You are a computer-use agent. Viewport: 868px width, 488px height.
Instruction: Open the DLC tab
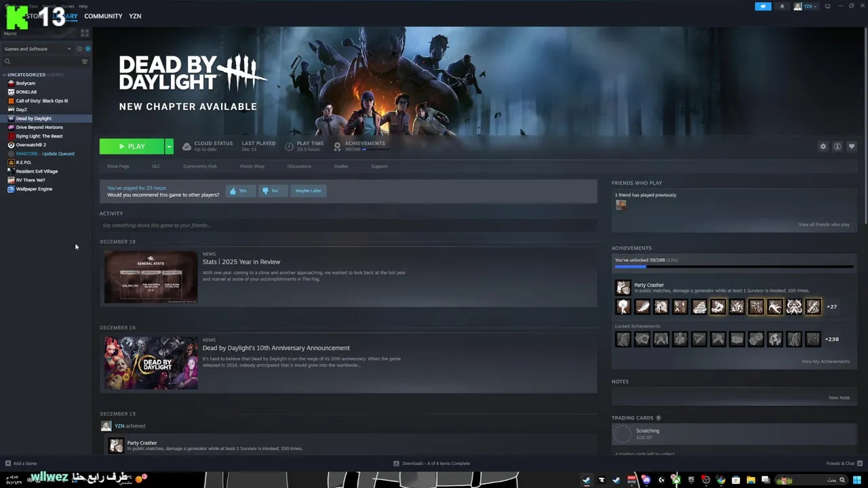tap(156, 166)
